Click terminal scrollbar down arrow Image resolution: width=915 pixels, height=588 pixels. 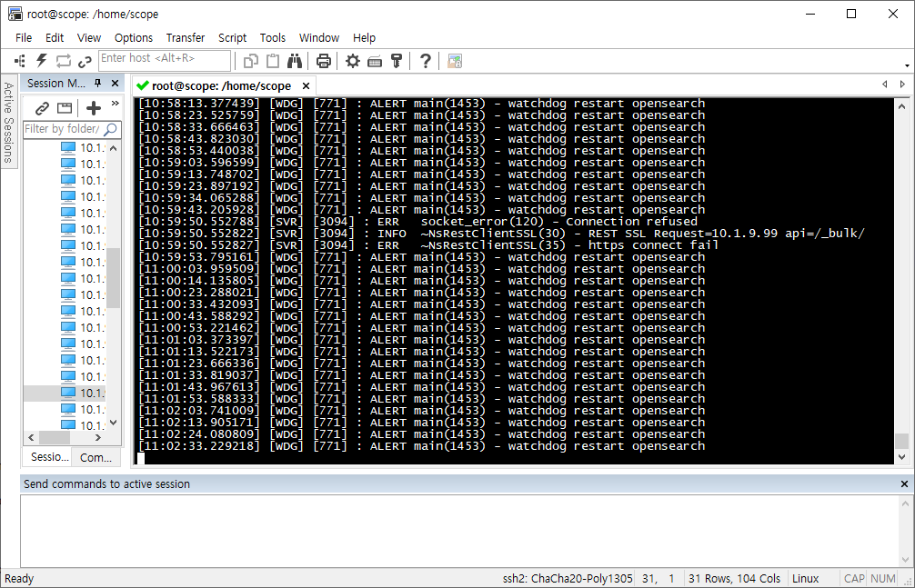coord(901,457)
